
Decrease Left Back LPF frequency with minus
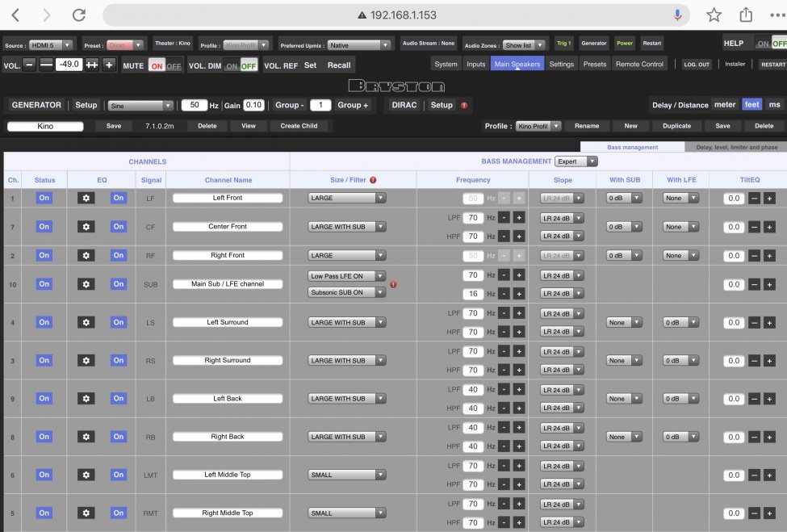504,389
